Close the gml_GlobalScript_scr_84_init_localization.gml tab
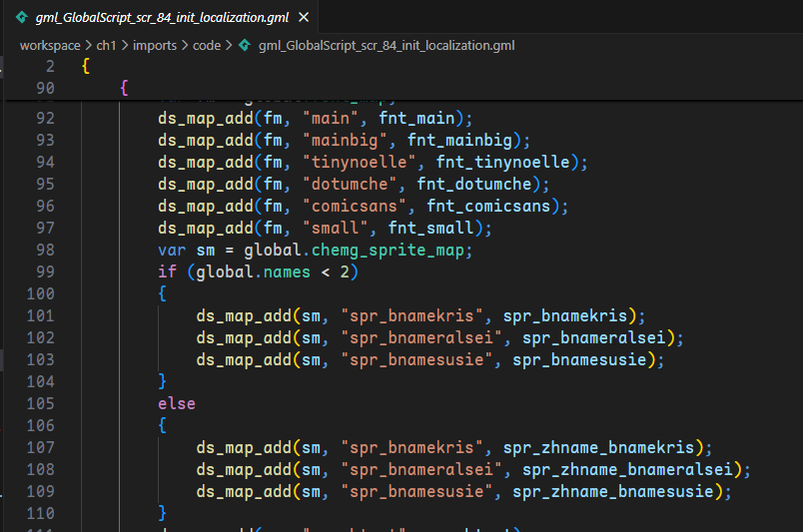Viewport: 803px width, 532px height. click(304, 17)
